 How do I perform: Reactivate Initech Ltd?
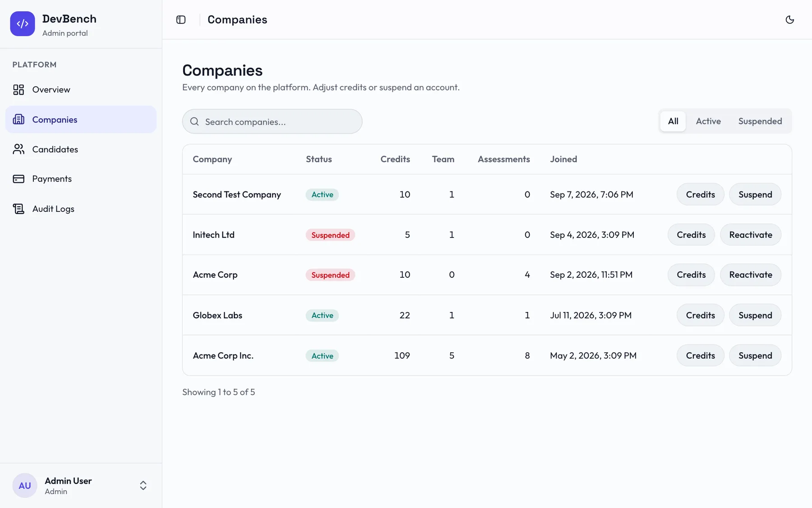(x=751, y=235)
